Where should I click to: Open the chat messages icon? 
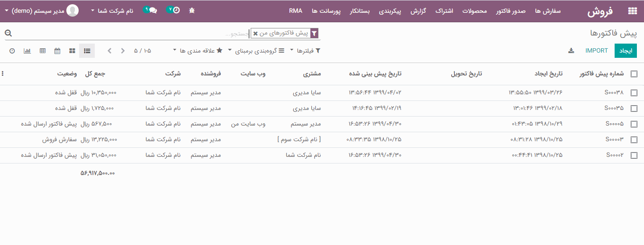tap(151, 10)
